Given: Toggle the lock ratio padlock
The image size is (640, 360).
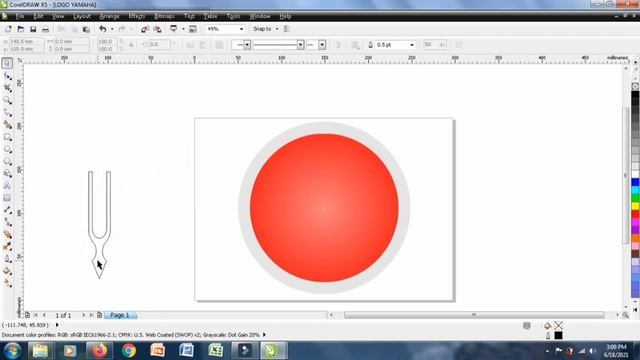Looking at the screenshot, I should coord(131,45).
